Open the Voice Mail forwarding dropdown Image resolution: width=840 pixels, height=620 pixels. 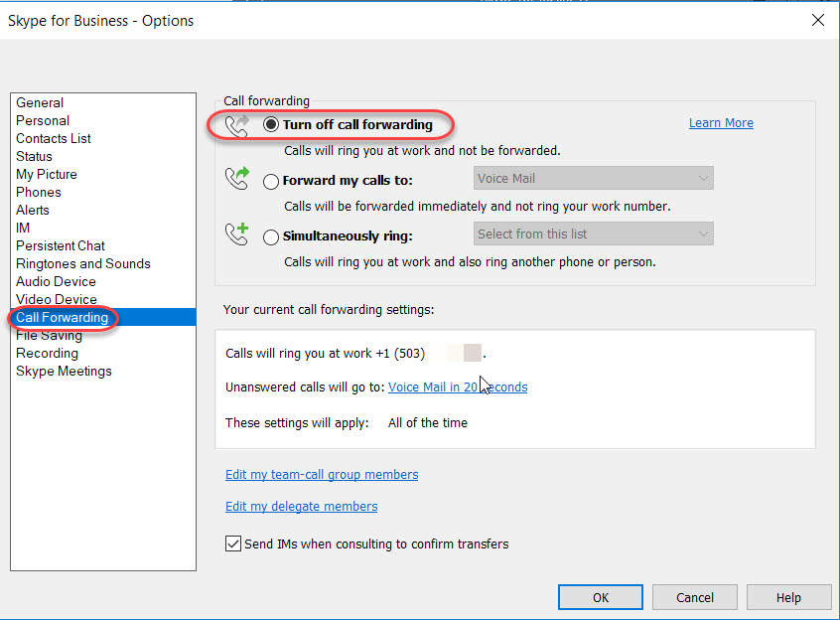tap(593, 177)
